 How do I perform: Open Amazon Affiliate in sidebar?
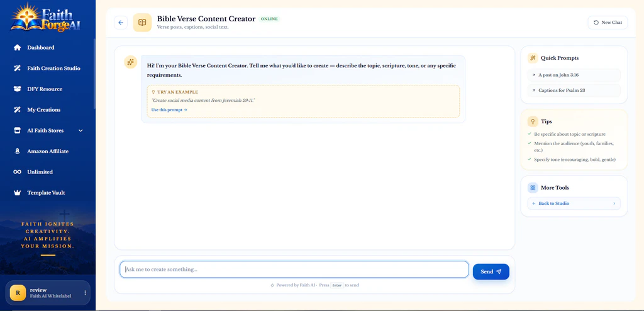pyautogui.click(x=48, y=151)
